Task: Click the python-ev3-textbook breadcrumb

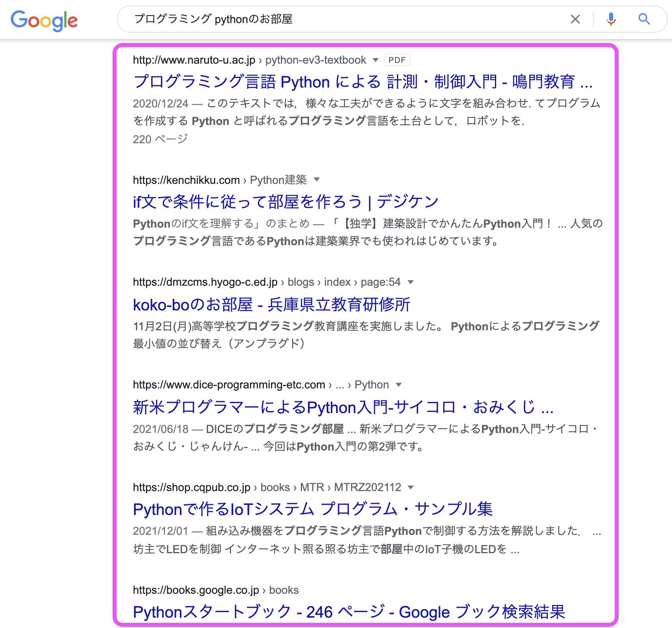Action: pyautogui.click(x=316, y=60)
